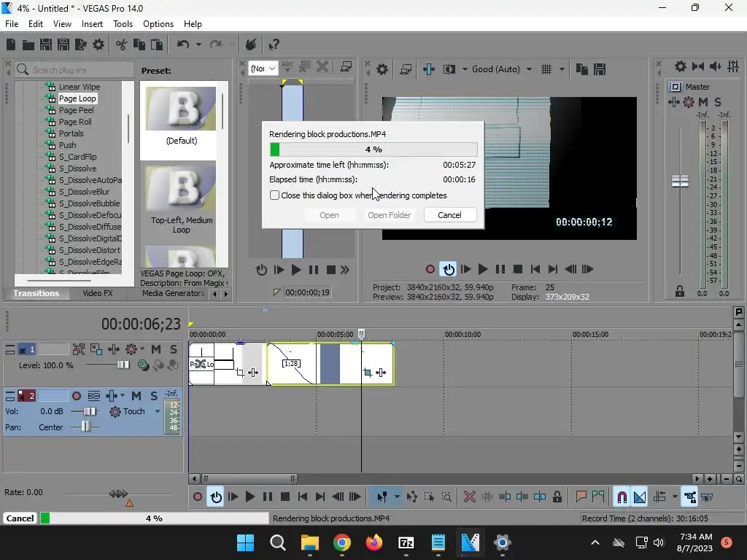This screenshot has height=560, width=747.
Task: Open the Auto Ripple dropdown arrow
Action: tap(675, 497)
